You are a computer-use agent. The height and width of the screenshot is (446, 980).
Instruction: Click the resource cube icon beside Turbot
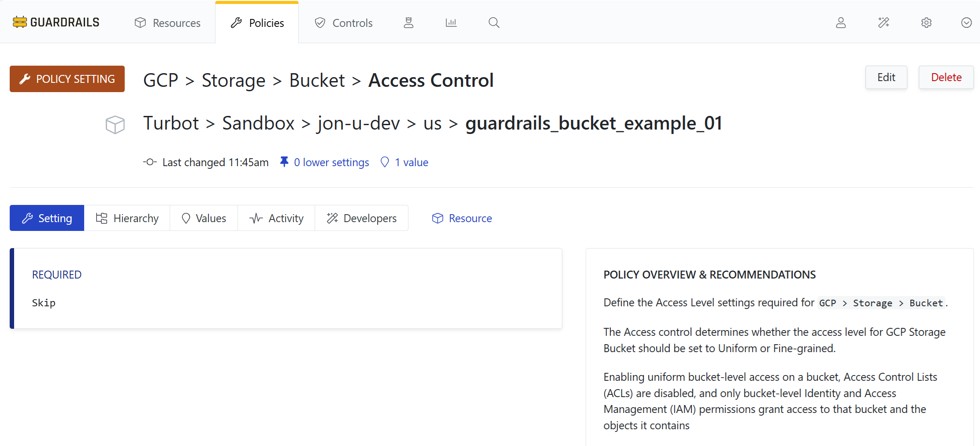(115, 124)
